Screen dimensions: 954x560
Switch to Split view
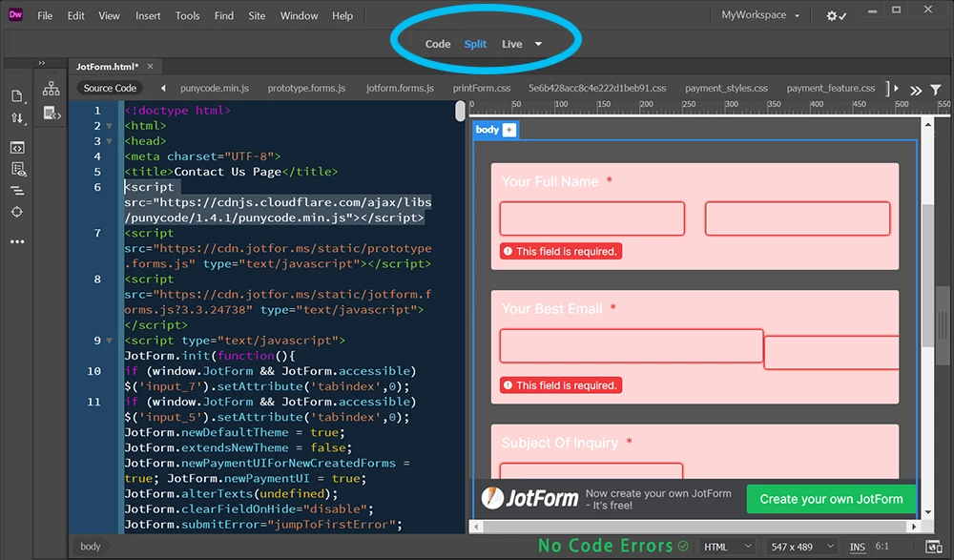pos(475,44)
